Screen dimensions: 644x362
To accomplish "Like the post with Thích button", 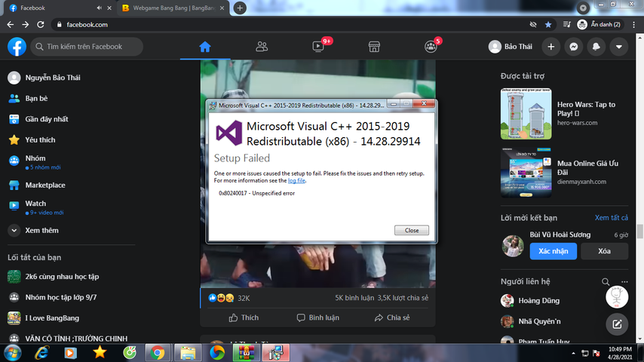I will (x=244, y=318).
